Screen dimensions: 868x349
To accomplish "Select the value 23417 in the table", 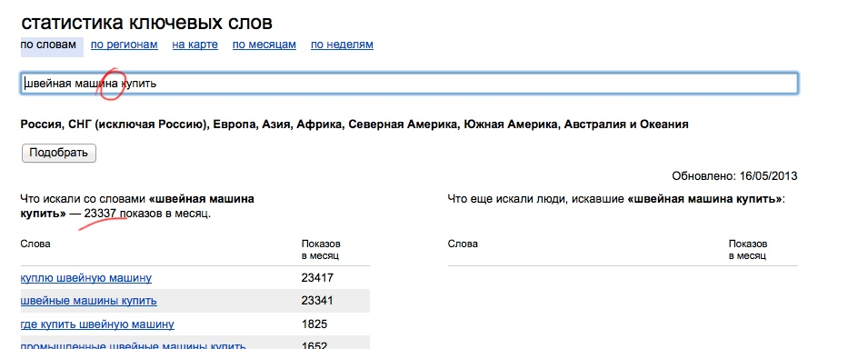I will (317, 277).
